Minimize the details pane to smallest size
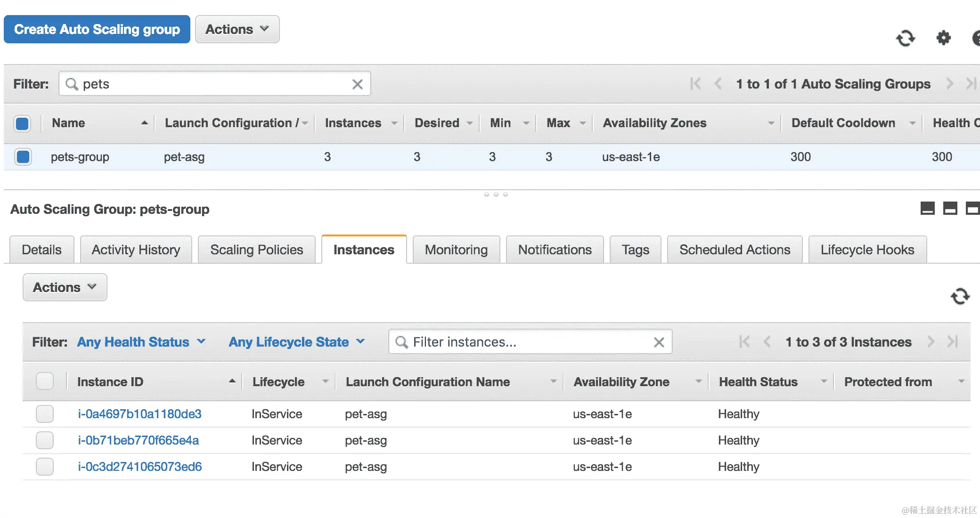This screenshot has height=518, width=980. point(927,208)
